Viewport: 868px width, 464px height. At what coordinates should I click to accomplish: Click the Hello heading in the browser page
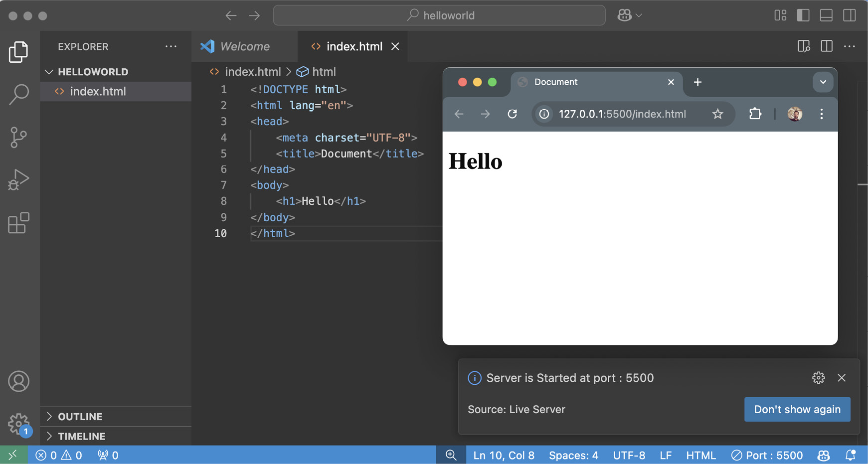tap(475, 161)
